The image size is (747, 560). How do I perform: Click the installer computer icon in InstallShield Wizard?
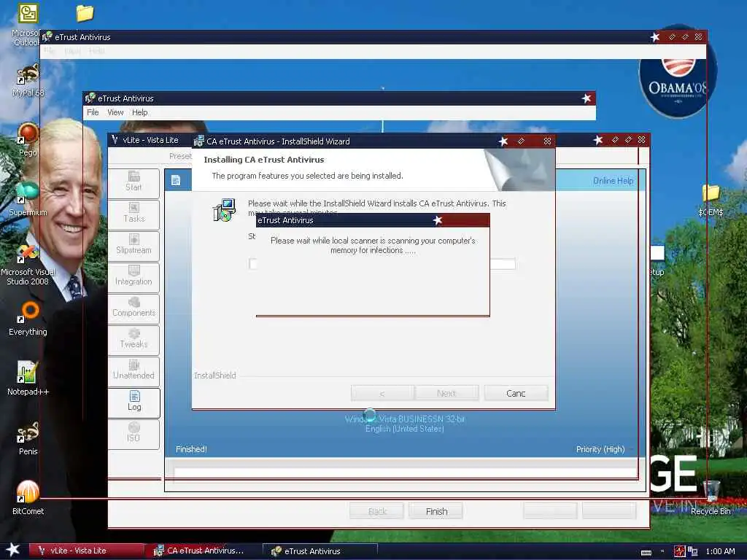(224, 210)
